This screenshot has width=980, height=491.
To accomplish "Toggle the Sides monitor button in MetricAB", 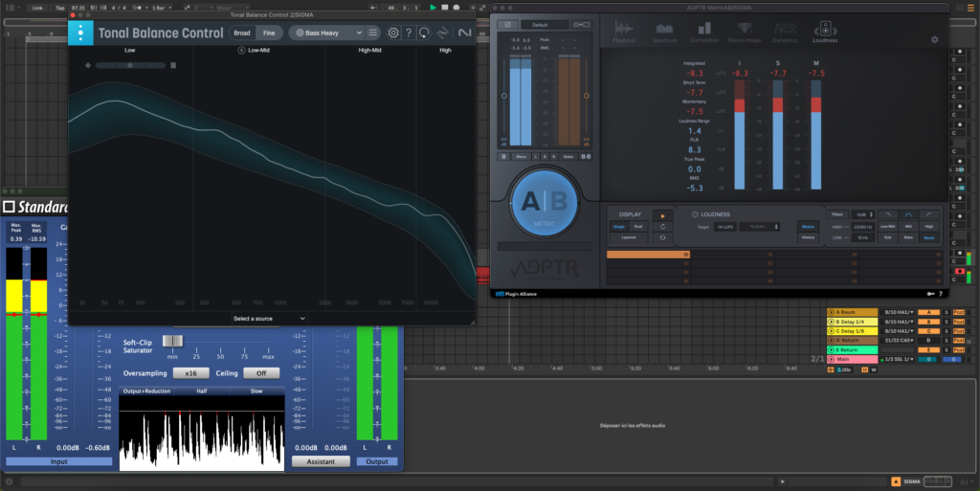I will click(x=568, y=156).
